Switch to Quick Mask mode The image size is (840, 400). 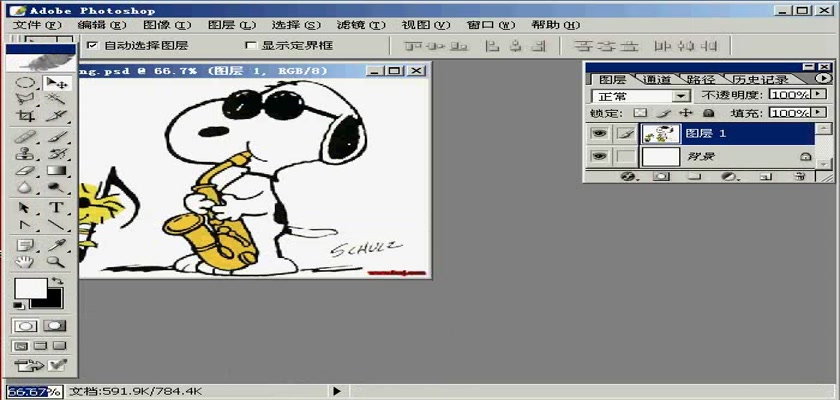54,326
